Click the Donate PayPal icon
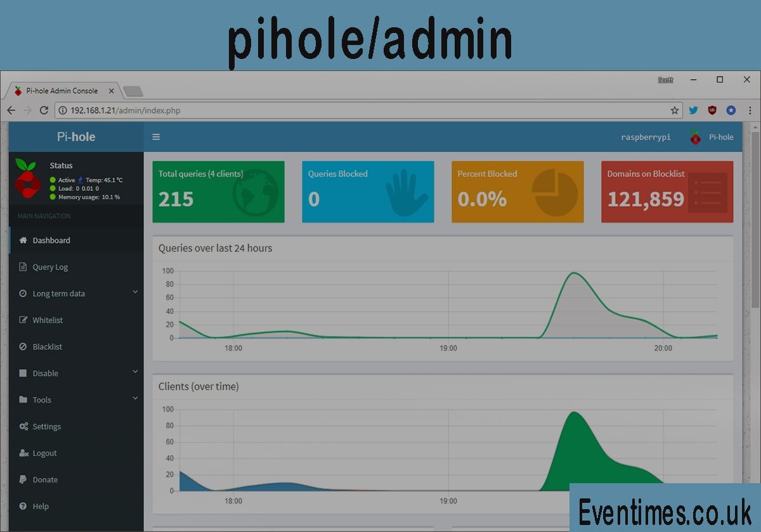The height and width of the screenshot is (532, 761). [x=23, y=480]
